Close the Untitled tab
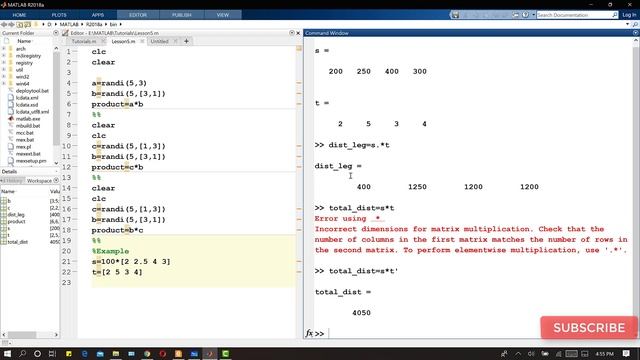 [176, 41]
